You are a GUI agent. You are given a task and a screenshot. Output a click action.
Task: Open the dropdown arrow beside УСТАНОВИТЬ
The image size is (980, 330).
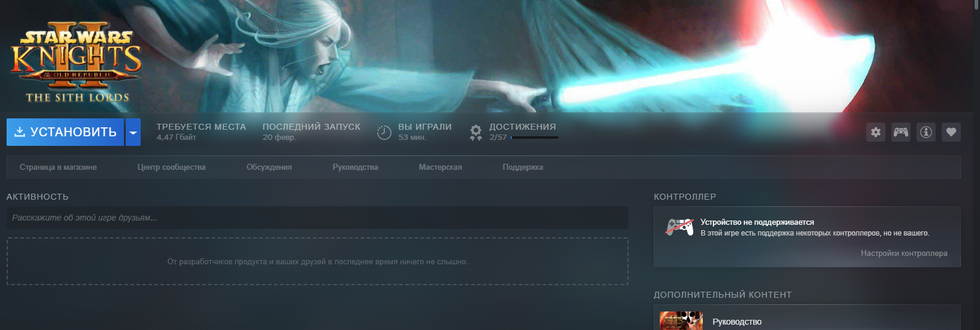click(134, 132)
